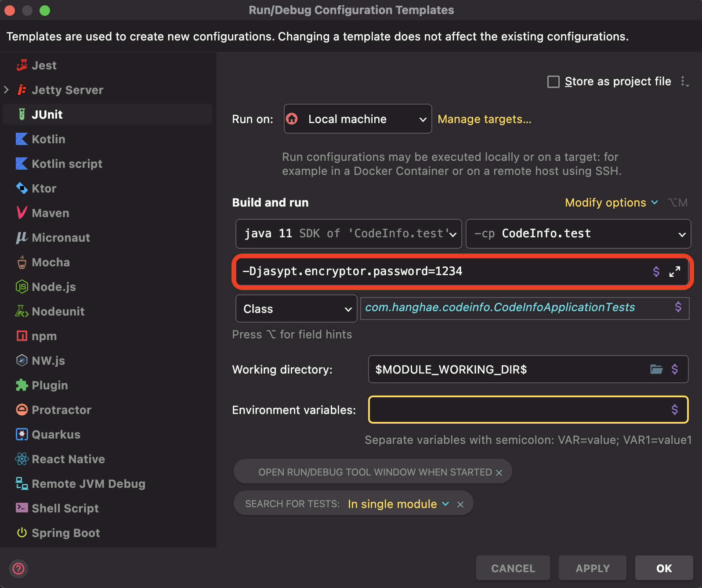Open environment variables macro button
Viewport: 702px width, 588px height.
tap(675, 410)
